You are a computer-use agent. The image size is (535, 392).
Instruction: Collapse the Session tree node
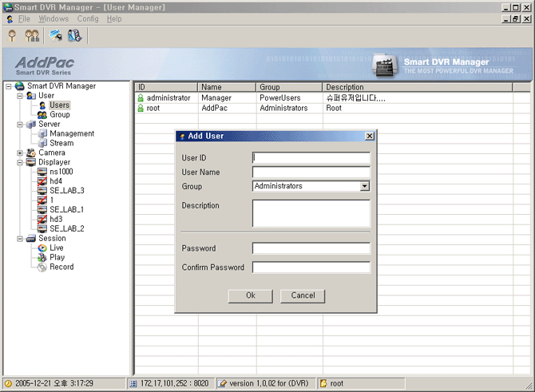pos(20,239)
